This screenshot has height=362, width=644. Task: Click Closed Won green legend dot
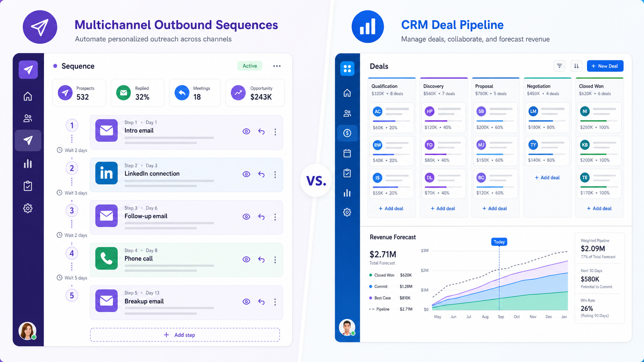(371, 275)
